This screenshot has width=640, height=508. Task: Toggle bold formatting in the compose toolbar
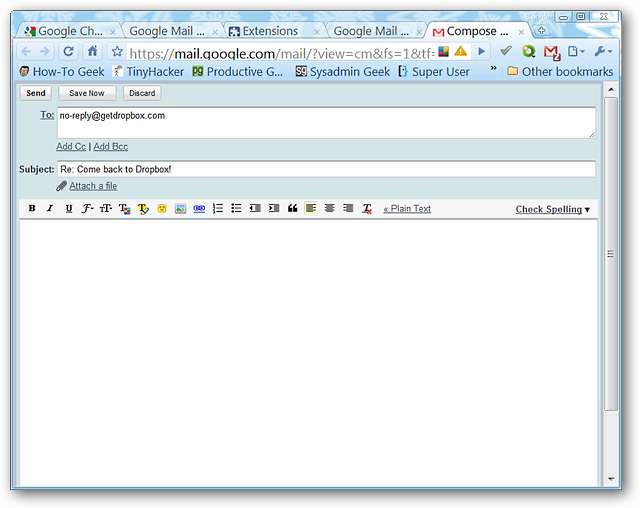(x=32, y=209)
